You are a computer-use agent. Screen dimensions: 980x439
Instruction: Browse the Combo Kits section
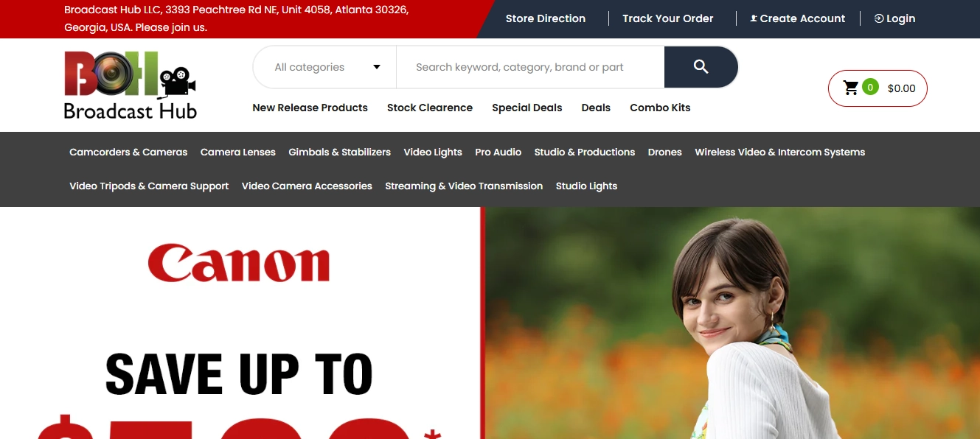coord(659,108)
